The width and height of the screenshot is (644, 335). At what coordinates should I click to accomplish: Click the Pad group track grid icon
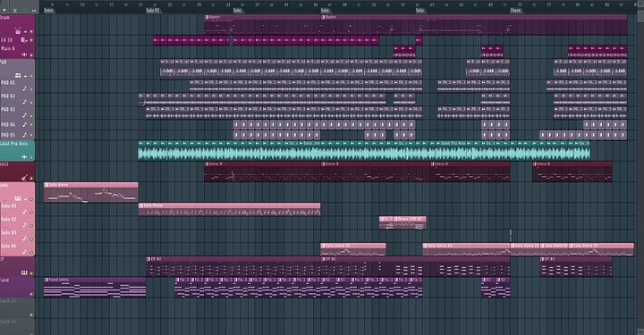coord(18,75)
